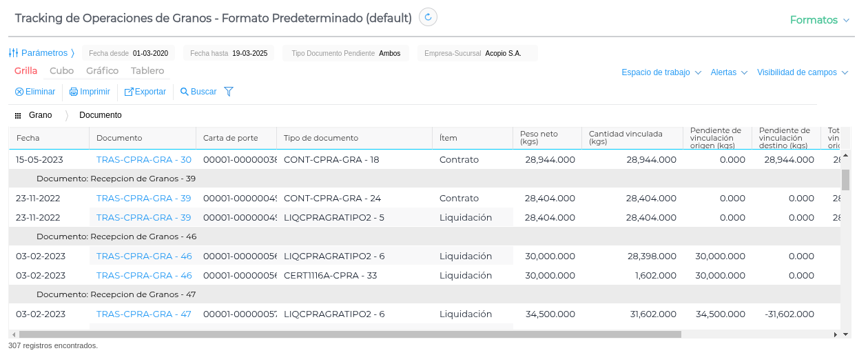Switch to the Gráfico tab
This screenshot has height=353, width=868.
[x=102, y=71]
